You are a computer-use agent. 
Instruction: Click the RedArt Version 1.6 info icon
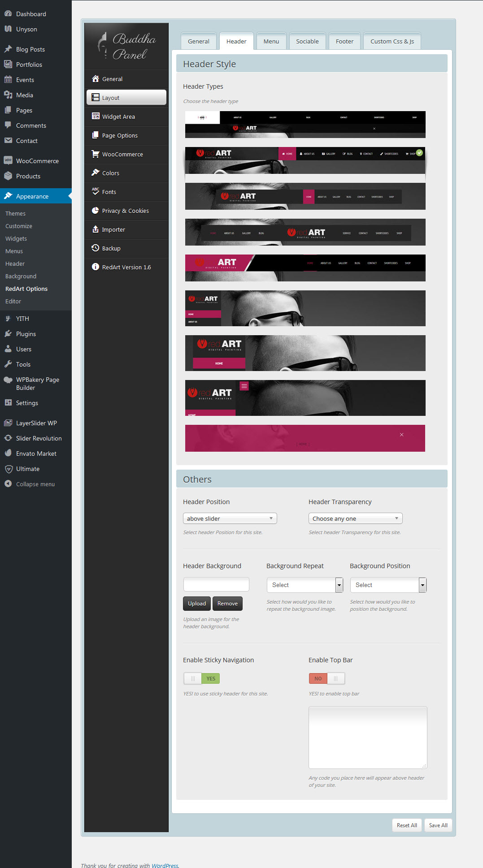pos(95,267)
